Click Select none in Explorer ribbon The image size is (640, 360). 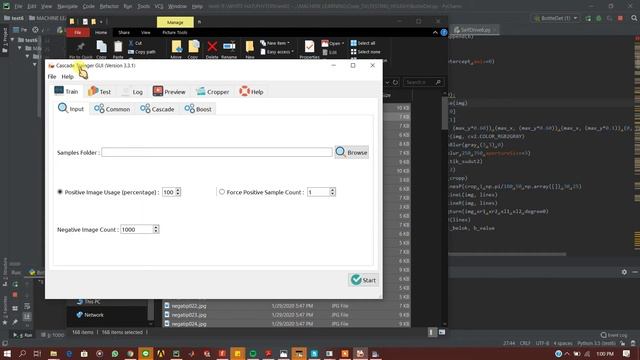pyautogui.click(x=365, y=52)
